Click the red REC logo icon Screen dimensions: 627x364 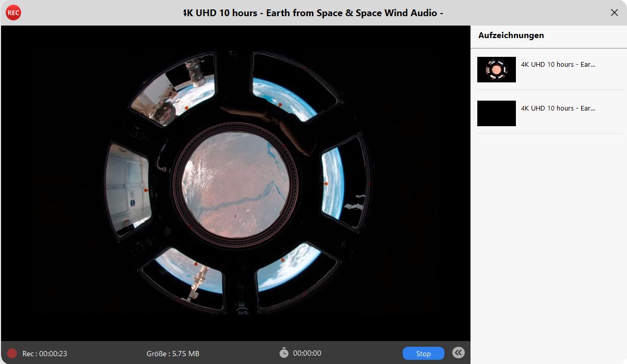point(14,13)
